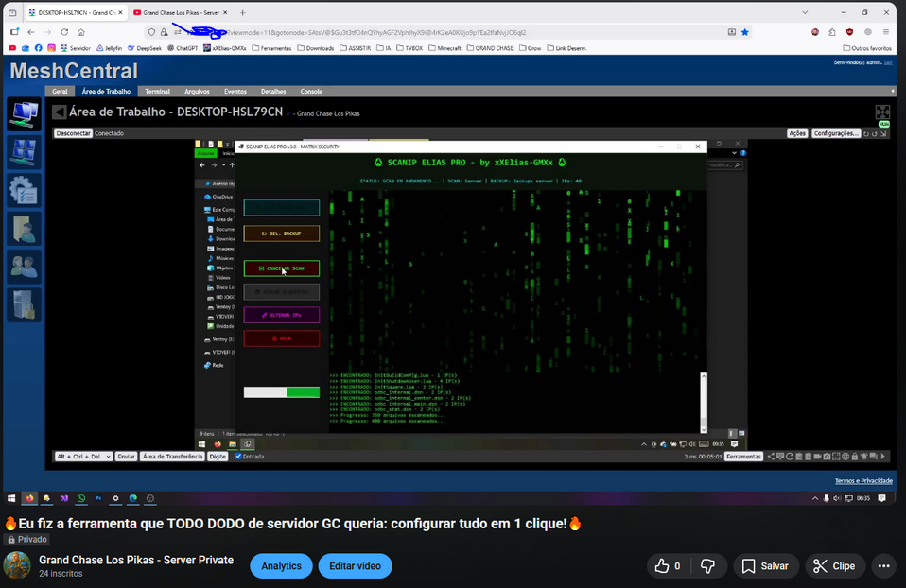Click the alert bell icon in bottom toolbar

tap(863, 457)
